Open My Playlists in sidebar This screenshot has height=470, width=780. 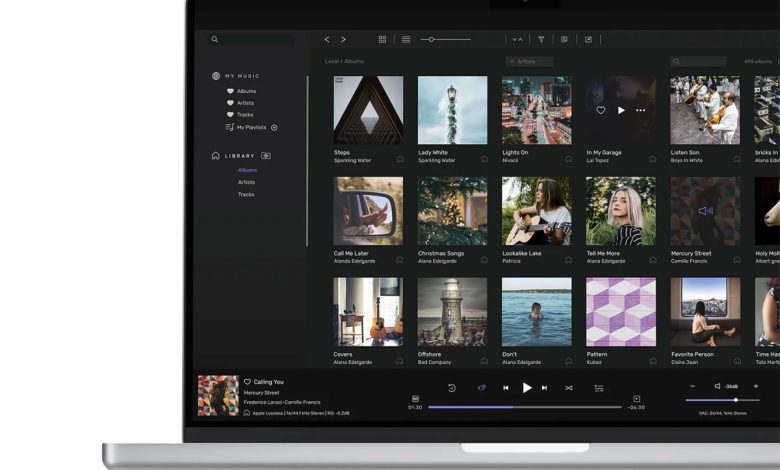coord(251,128)
